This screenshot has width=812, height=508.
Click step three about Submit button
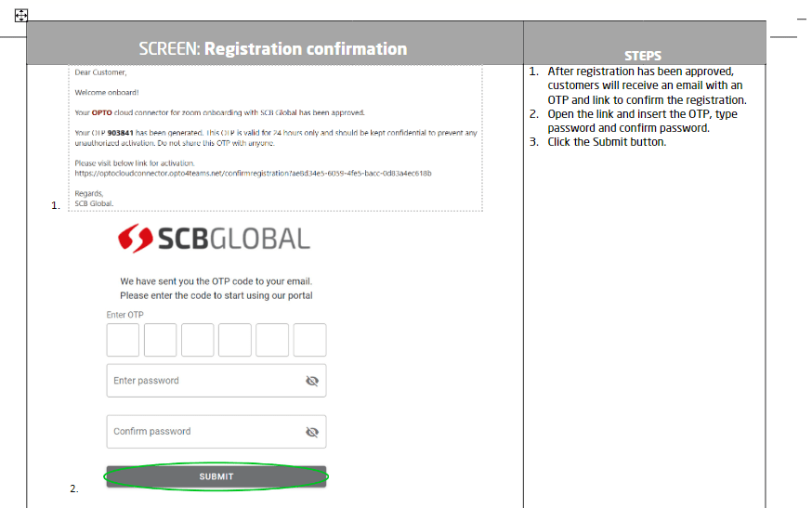(x=607, y=142)
